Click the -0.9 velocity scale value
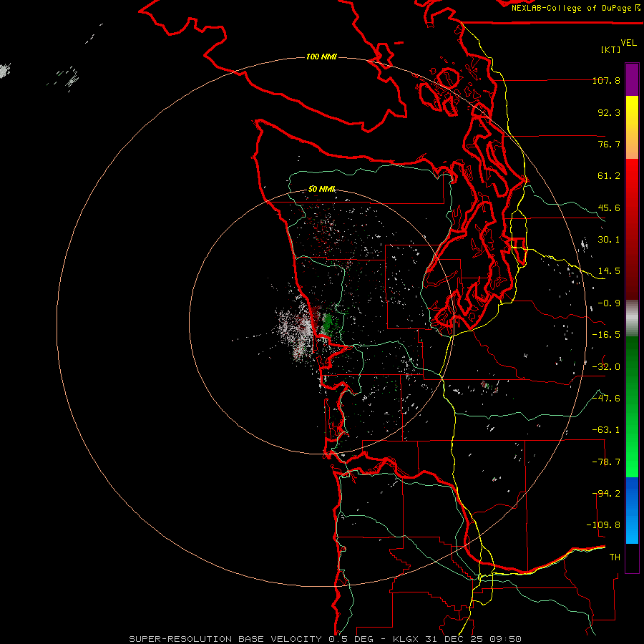This screenshot has width=644, height=644. point(609,303)
